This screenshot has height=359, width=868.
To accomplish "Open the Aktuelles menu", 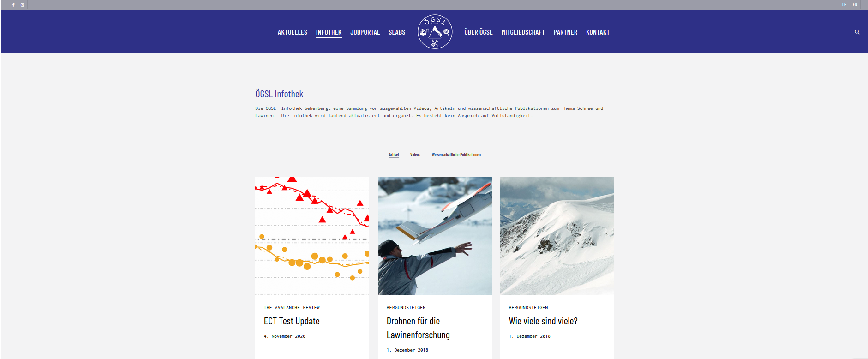I will point(292,32).
